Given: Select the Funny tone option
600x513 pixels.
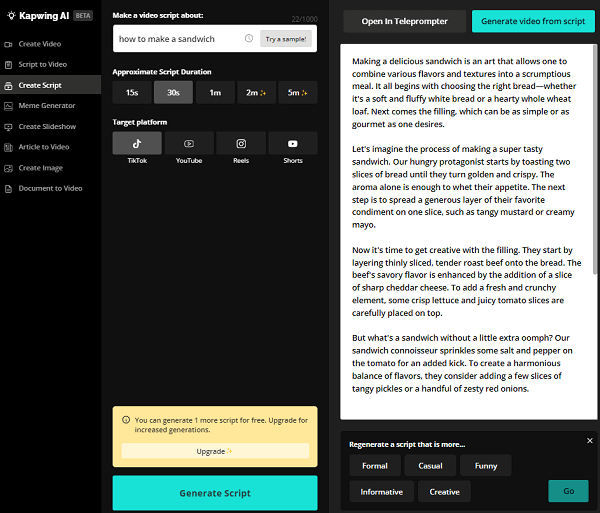Looking at the screenshot, I should [486, 466].
